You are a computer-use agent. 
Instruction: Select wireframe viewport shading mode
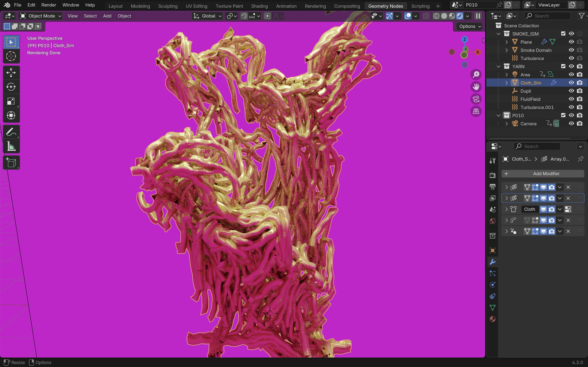coord(436,16)
